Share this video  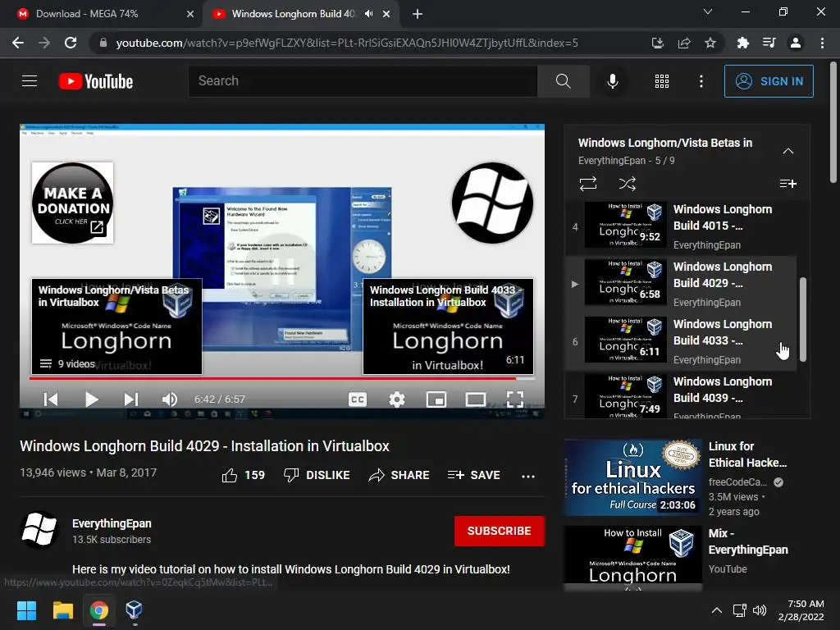tap(399, 475)
